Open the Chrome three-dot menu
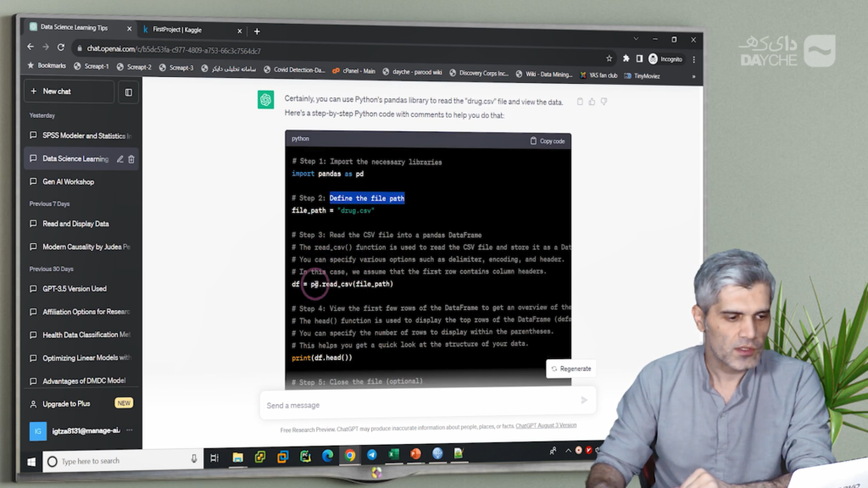 (x=693, y=59)
